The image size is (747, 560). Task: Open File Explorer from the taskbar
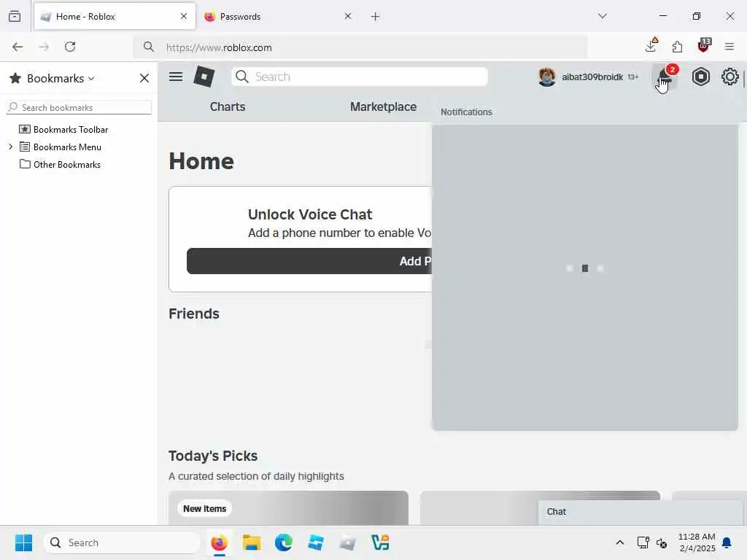252,542
